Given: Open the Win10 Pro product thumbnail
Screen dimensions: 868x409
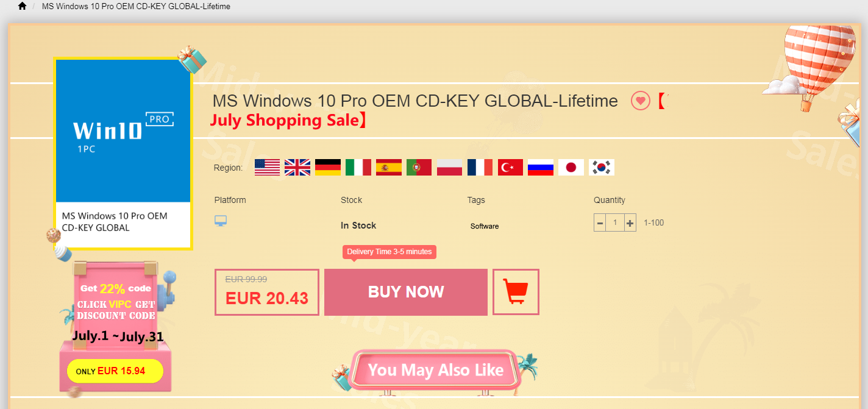Looking at the screenshot, I should point(123,154).
